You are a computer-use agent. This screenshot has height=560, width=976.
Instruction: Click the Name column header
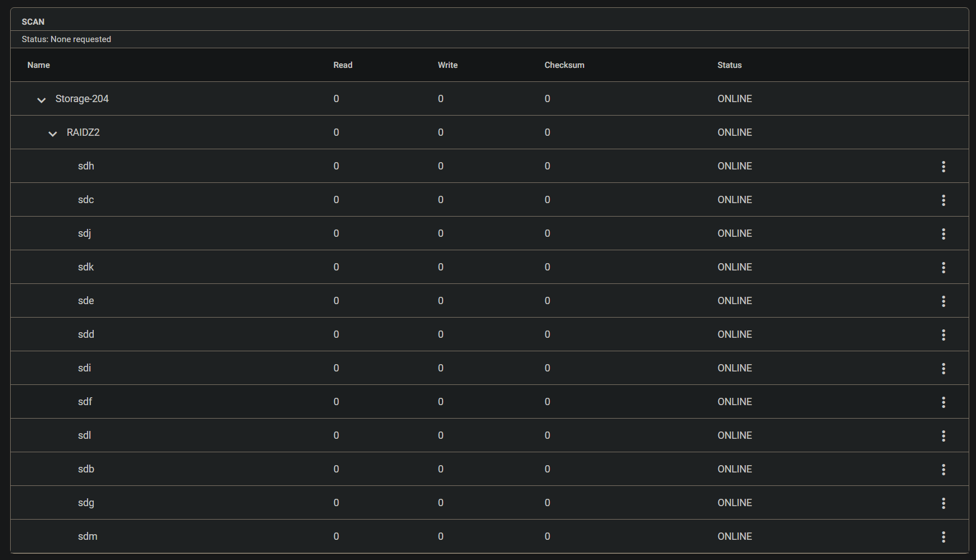pos(39,65)
